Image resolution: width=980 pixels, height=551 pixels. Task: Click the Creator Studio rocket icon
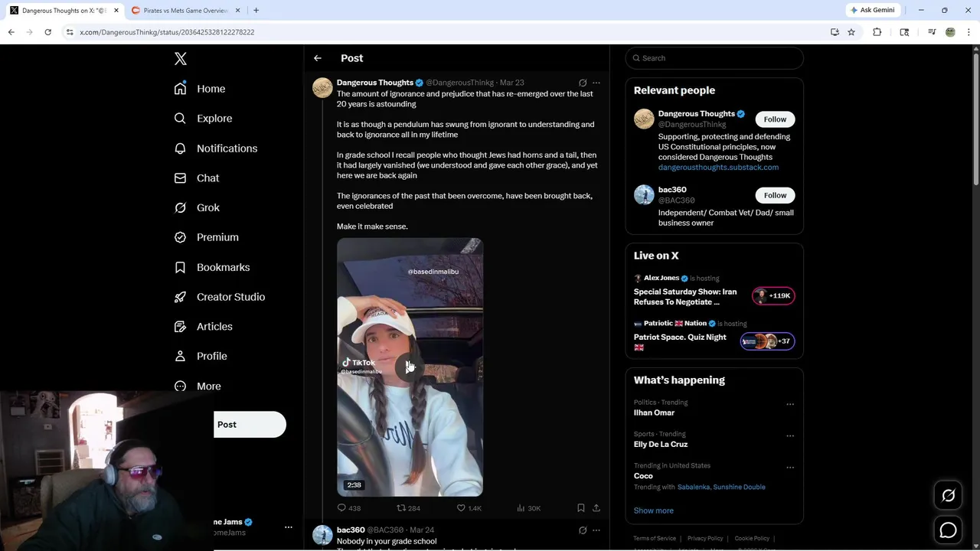click(180, 297)
